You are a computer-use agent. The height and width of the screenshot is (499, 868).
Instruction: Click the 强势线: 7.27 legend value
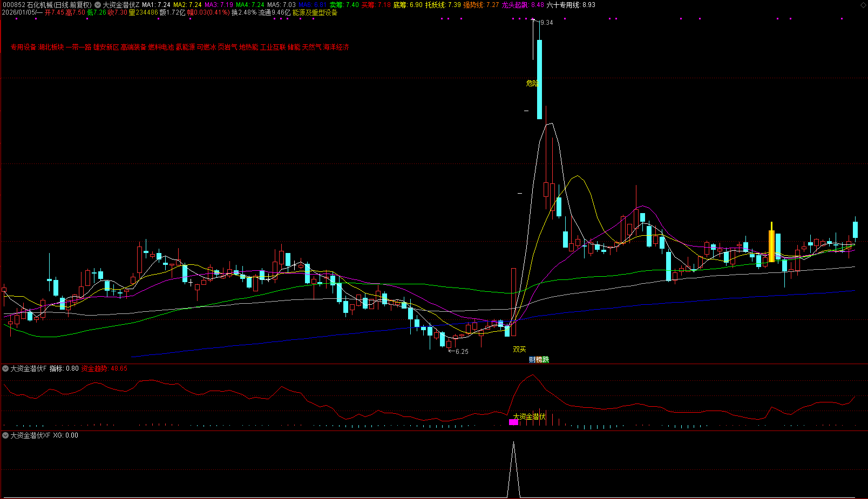pyautogui.click(x=481, y=5)
